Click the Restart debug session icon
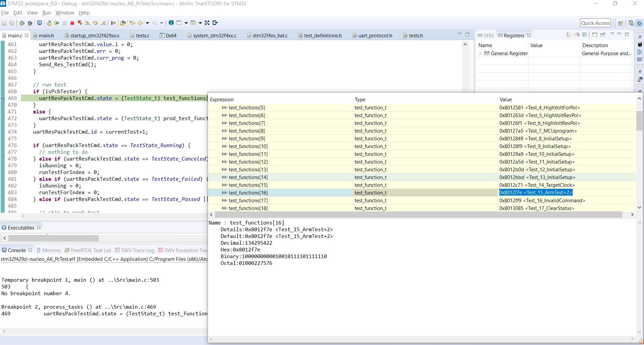Viewport: 644px width, 345px height. pos(49,23)
